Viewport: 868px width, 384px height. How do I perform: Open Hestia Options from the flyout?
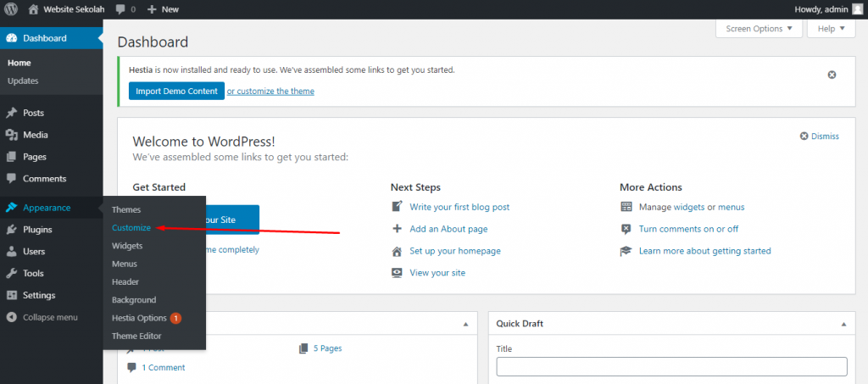coord(139,318)
